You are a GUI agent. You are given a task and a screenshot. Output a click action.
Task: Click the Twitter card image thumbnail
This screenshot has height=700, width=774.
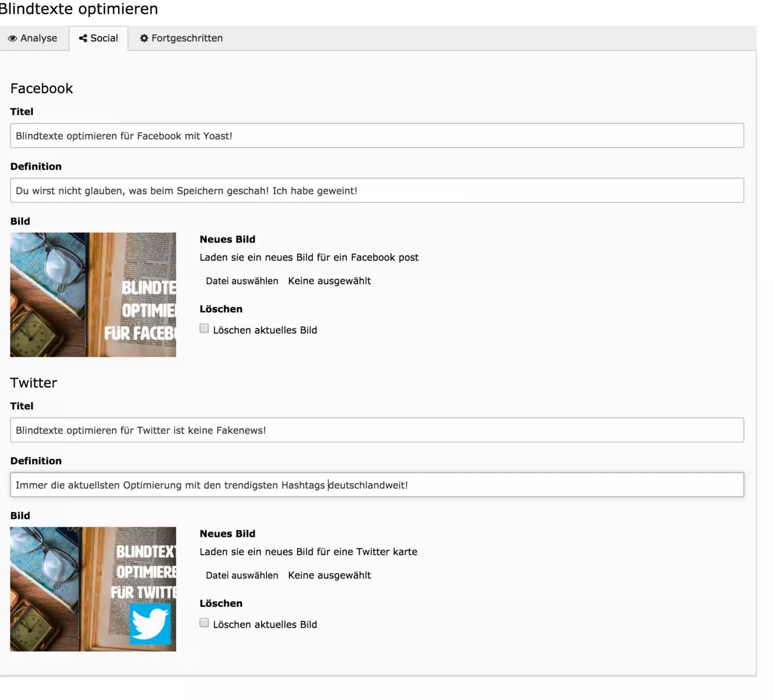pyautogui.click(x=93, y=589)
